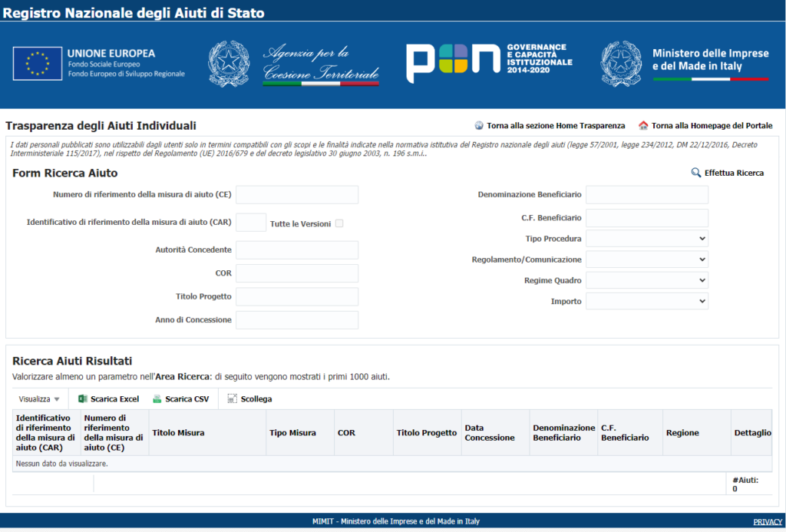Click the Regione column header
786x532 pixels.
tap(697, 433)
